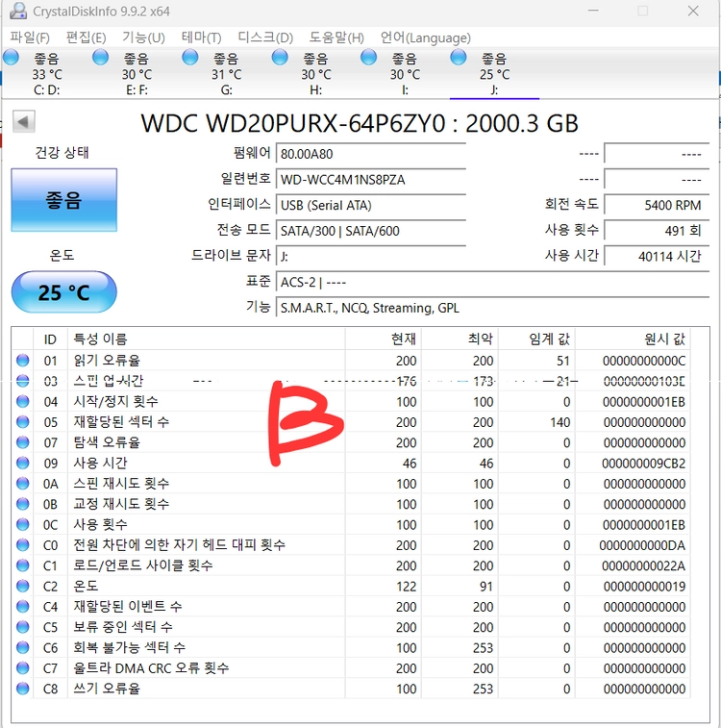Click the standard field ACS-2
Image resolution: width=721 pixels, height=728 pixels.
(493, 282)
